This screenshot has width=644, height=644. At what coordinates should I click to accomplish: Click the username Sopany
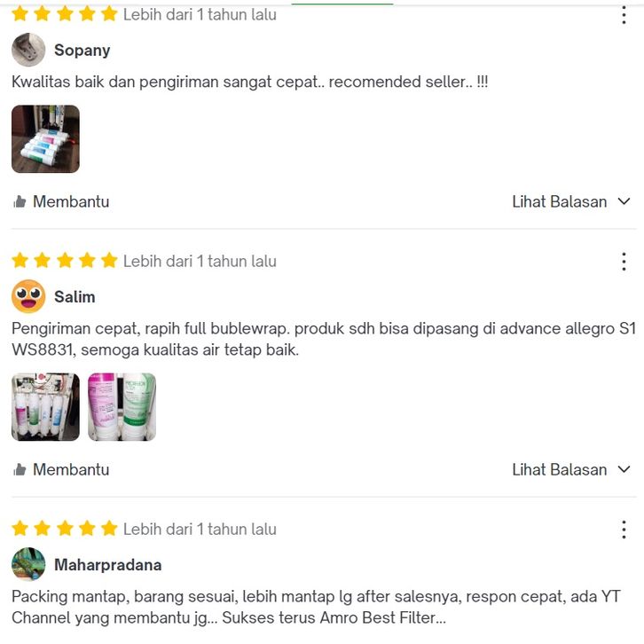[x=82, y=50]
